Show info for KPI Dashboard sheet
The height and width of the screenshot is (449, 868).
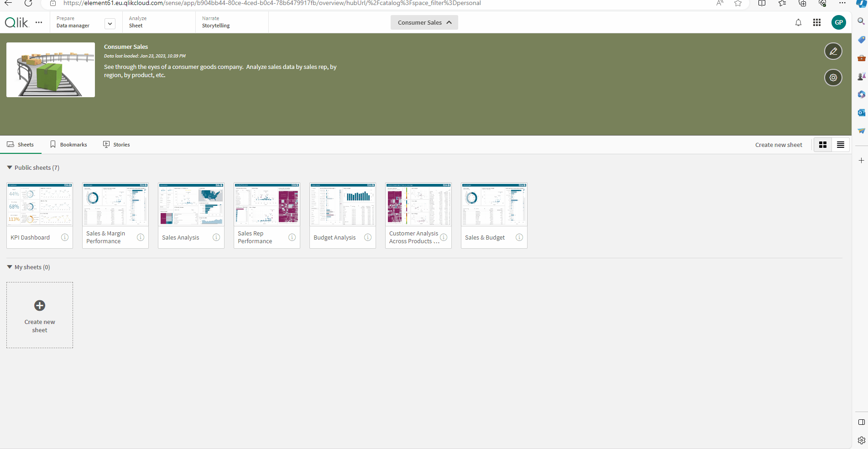65,237
